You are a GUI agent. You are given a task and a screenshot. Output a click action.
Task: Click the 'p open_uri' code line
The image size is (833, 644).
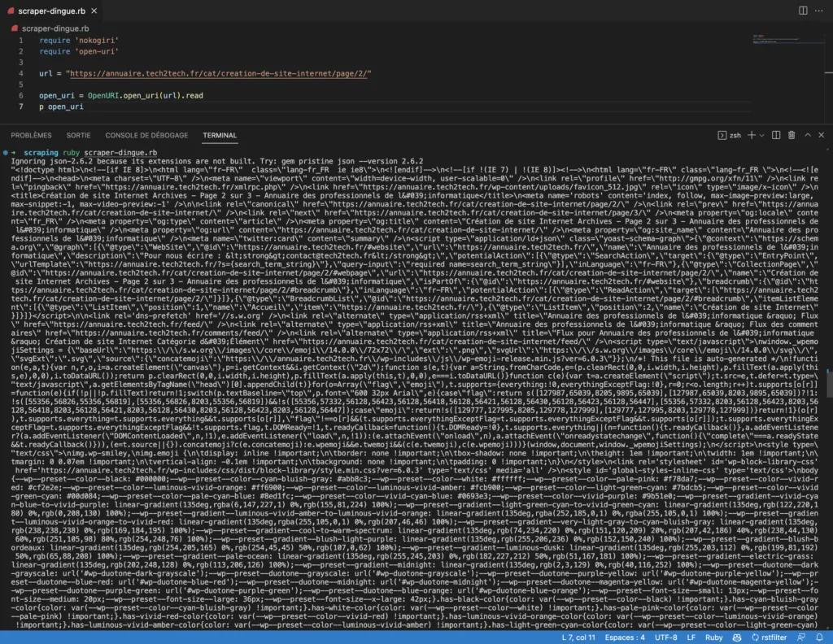[x=61, y=107]
